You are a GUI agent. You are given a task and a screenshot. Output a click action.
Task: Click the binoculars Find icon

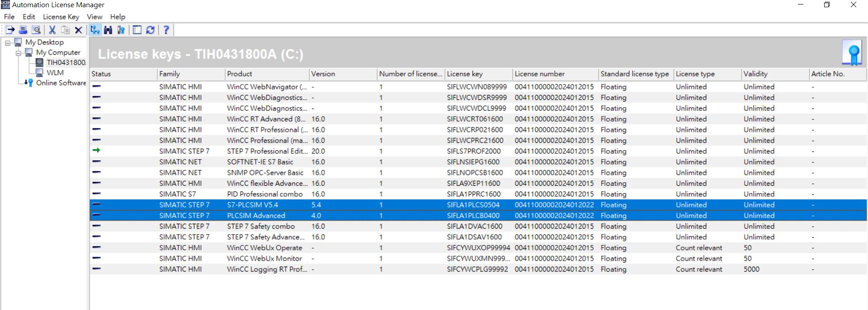coord(108,30)
